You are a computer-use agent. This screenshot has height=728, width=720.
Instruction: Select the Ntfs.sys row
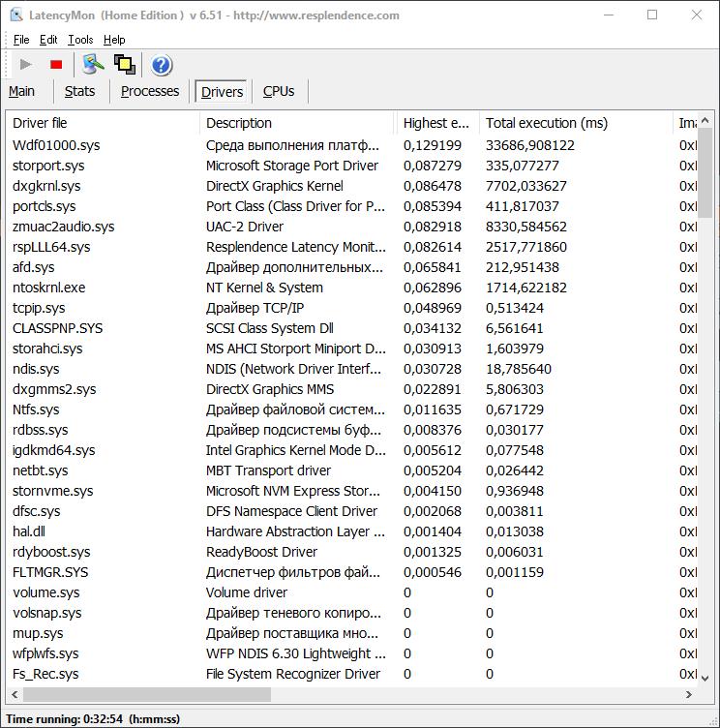pyautogui.click(x=351, y=409)
